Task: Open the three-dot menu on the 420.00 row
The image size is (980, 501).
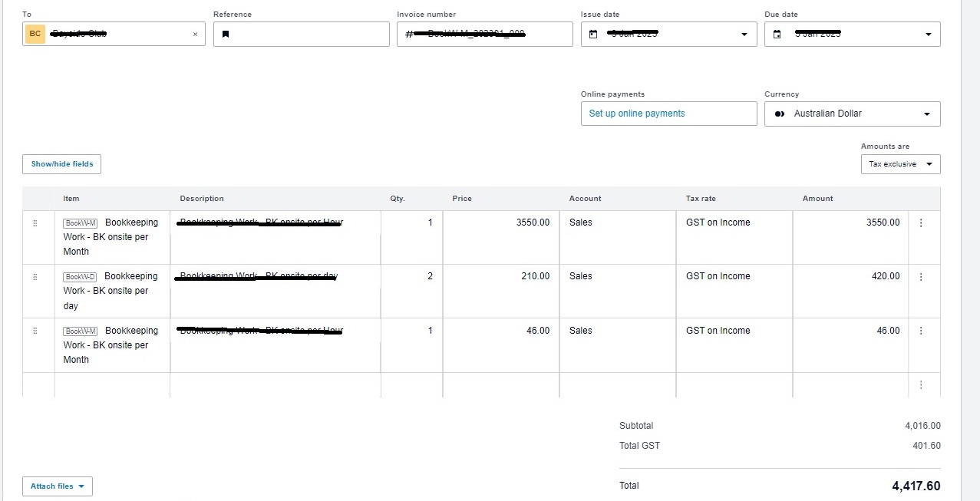Action: pyautogui.click(x=921, y=277)
